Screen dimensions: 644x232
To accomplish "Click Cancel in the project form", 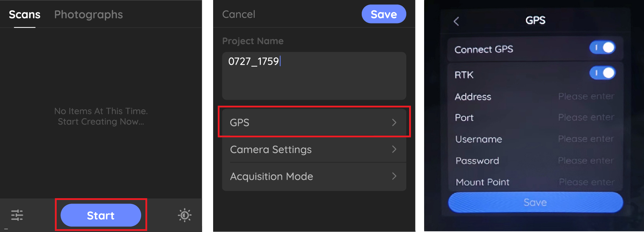I will point(238,14).
